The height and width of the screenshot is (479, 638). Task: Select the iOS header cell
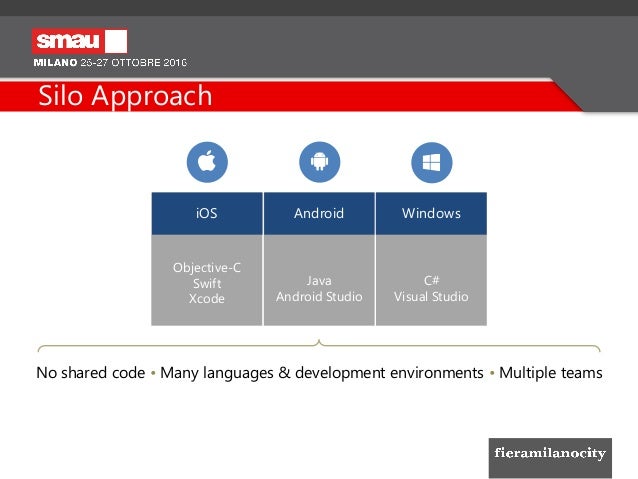207,213
